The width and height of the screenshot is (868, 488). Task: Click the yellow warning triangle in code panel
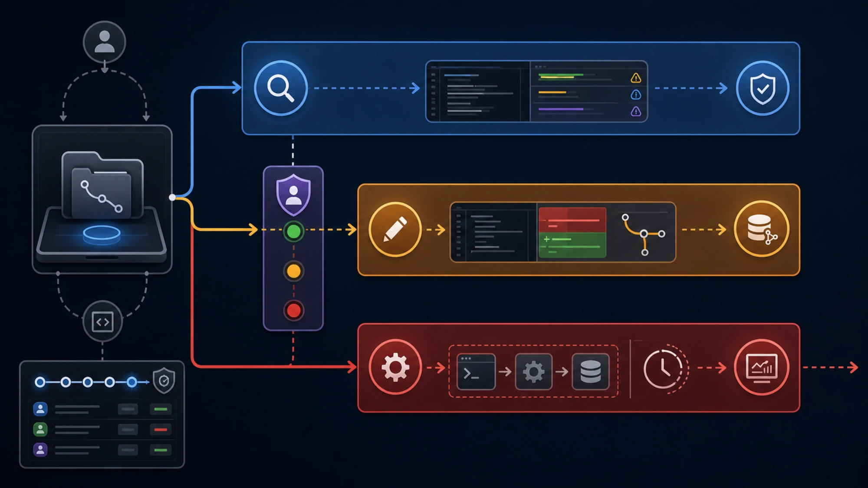pyautogui.click(x=636, y=78)
